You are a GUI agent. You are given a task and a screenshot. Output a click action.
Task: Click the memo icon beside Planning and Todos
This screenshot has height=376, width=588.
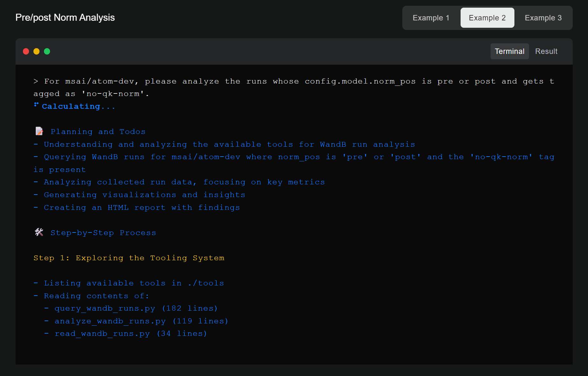pos(39,131)
